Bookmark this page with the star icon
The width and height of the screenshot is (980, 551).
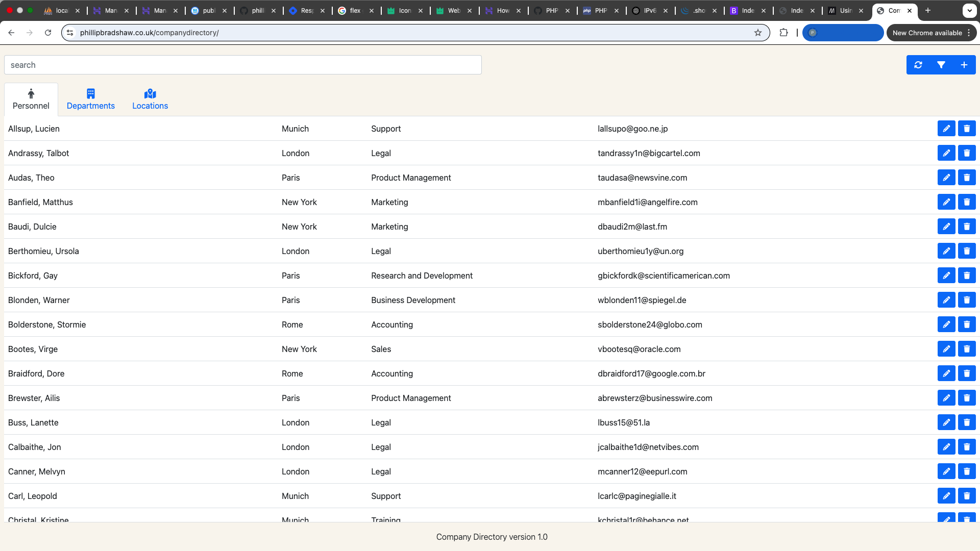click(757, 32)
